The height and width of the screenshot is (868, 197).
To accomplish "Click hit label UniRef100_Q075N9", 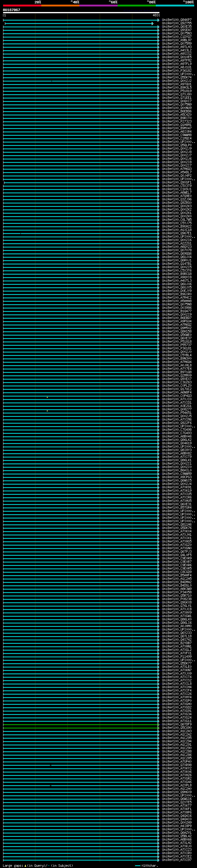I will (177, 104).
